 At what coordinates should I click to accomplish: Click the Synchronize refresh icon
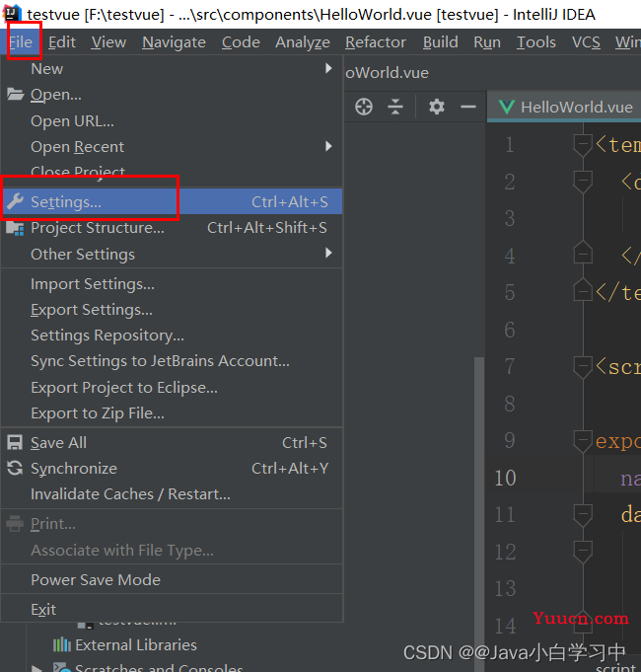[x=15, y=469]
